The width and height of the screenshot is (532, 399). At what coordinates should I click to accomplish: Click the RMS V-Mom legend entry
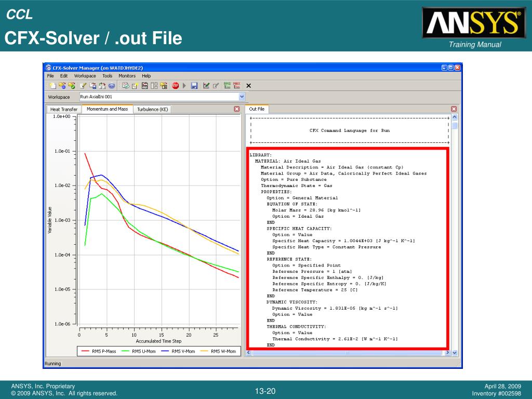coord(178,351)
